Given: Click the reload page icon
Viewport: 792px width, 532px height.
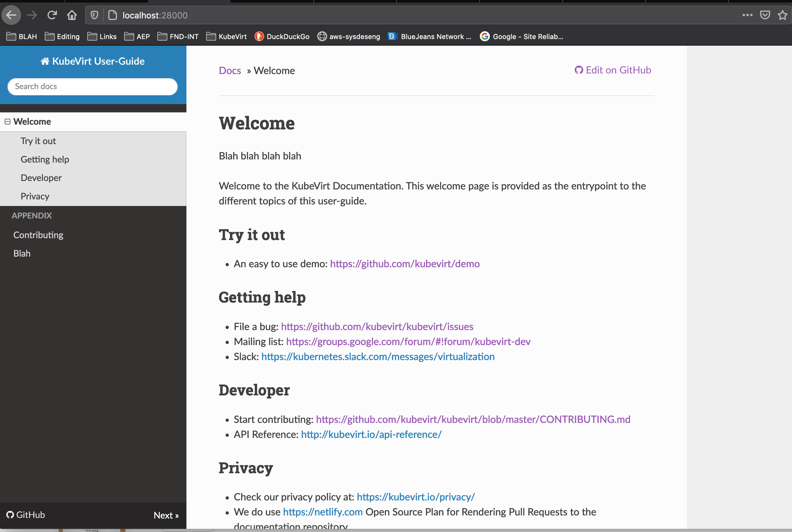Looking at the screenshot, I should pos(52,15).
